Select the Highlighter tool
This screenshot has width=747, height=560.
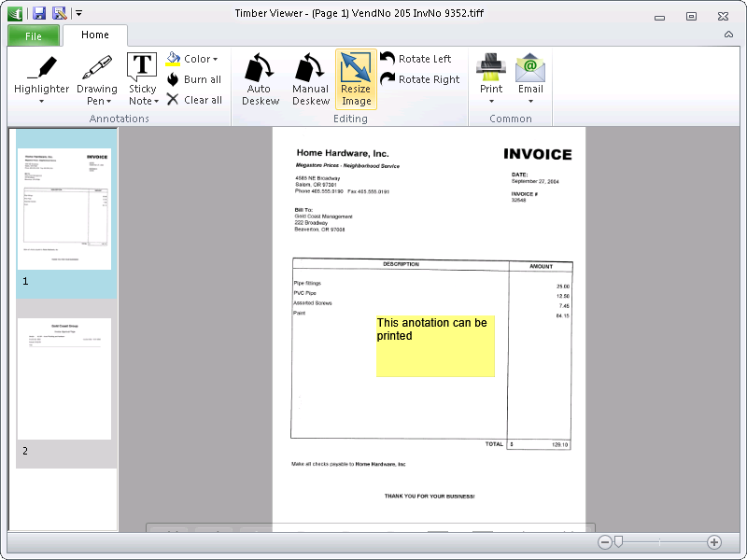coord(41,74)
